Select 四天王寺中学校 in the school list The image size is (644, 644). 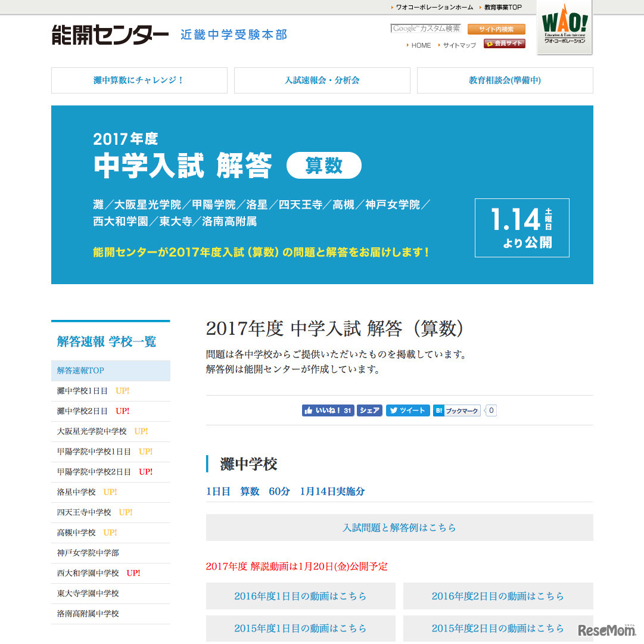pyautogui.click(x=110, y=512)
